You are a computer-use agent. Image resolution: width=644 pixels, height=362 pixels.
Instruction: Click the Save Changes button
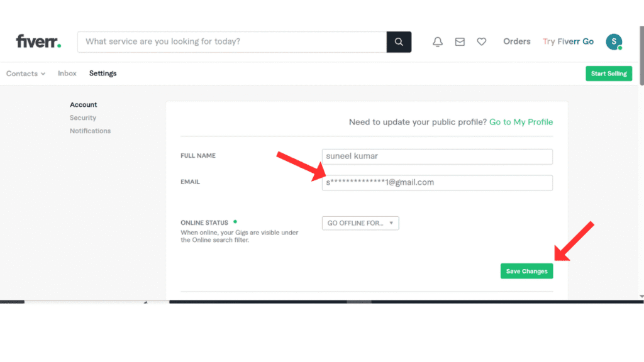526,270
